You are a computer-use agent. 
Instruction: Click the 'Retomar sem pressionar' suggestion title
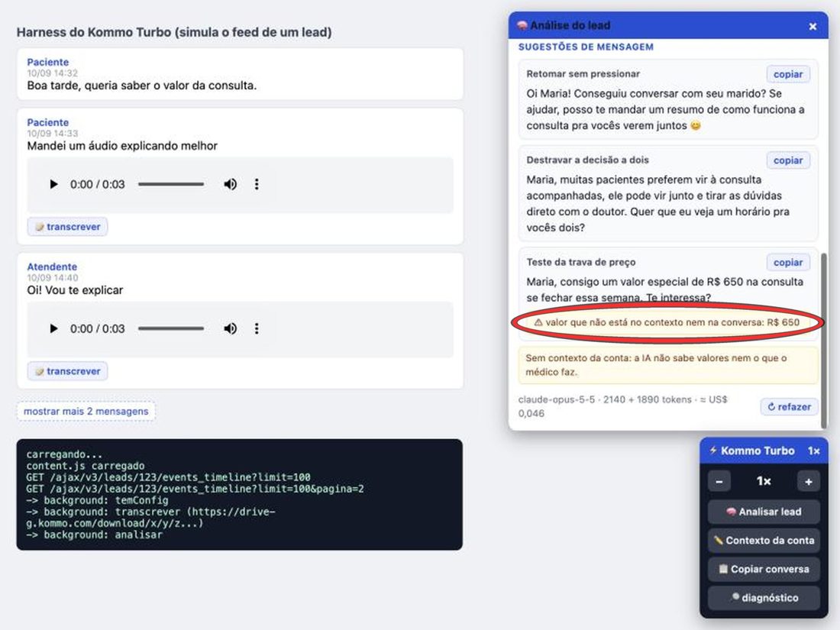click(x=583, y=74)
